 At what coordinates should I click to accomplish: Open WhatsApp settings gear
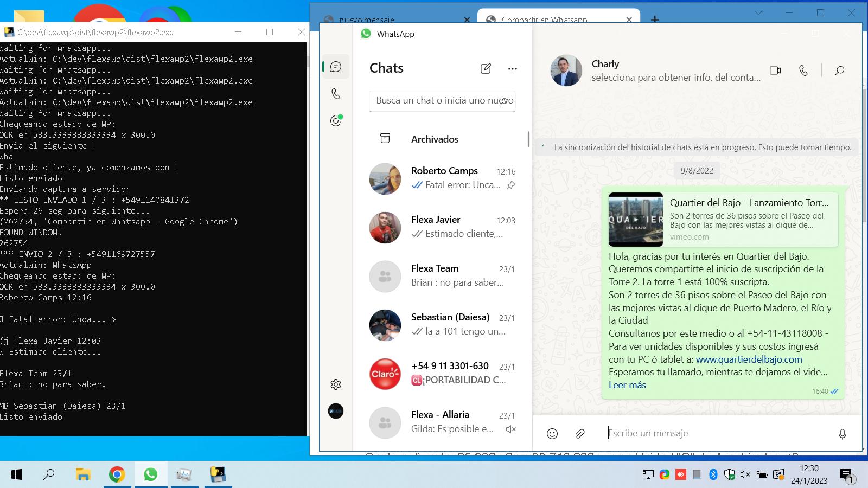pos(336,384)
